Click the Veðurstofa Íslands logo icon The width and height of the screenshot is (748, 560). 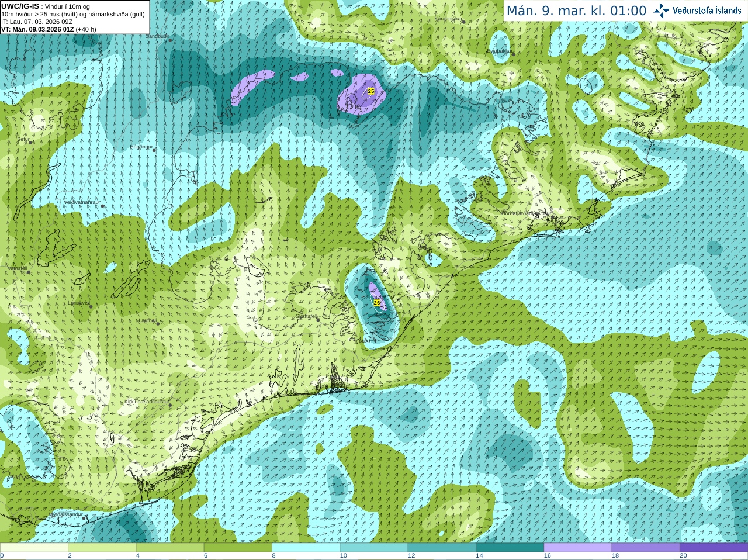[662, 11]
